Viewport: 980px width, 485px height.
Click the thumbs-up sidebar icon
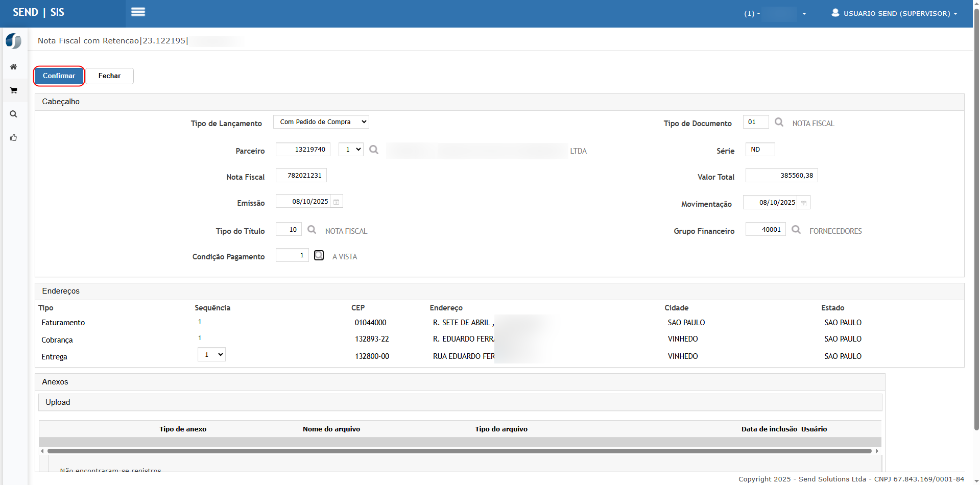(x=14, y=137)
